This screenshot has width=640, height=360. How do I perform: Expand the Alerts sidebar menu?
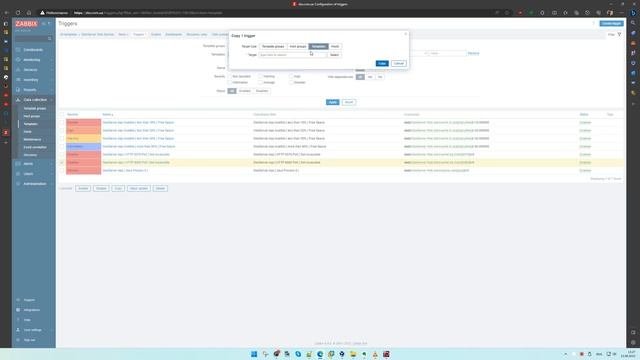pos(34,164)
